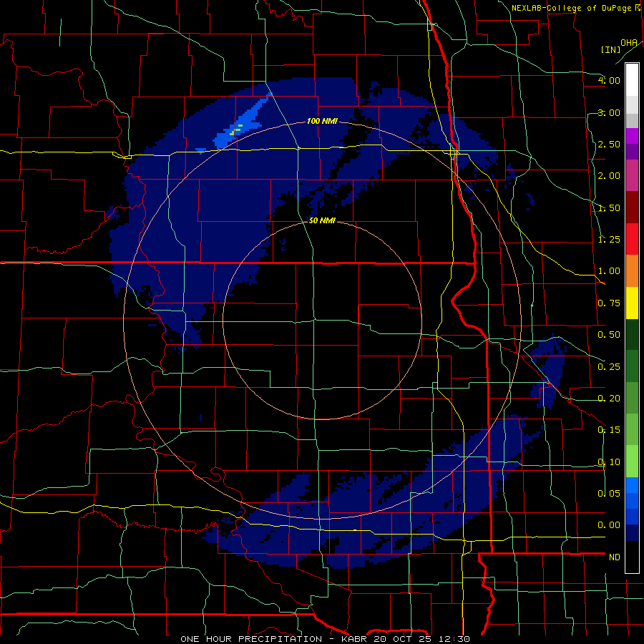The height and width of the screenshot is (644, 644).
Task: Click the 0.25 legend value
Action: point(609,367)
